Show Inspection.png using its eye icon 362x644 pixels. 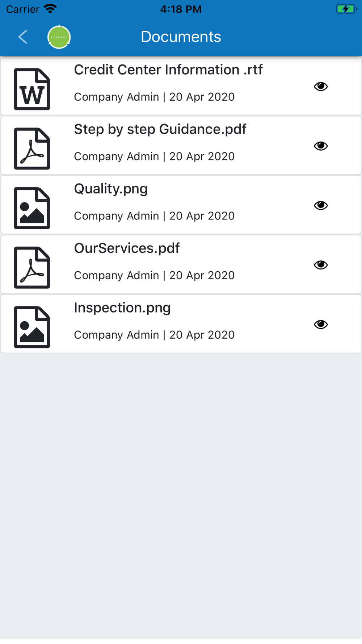(321, 324)
